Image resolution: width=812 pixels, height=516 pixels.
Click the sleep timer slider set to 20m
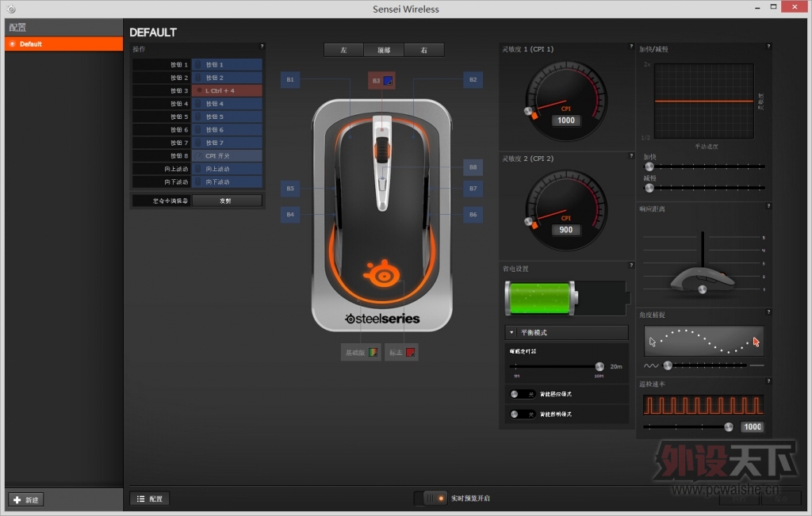coord(557,366)
